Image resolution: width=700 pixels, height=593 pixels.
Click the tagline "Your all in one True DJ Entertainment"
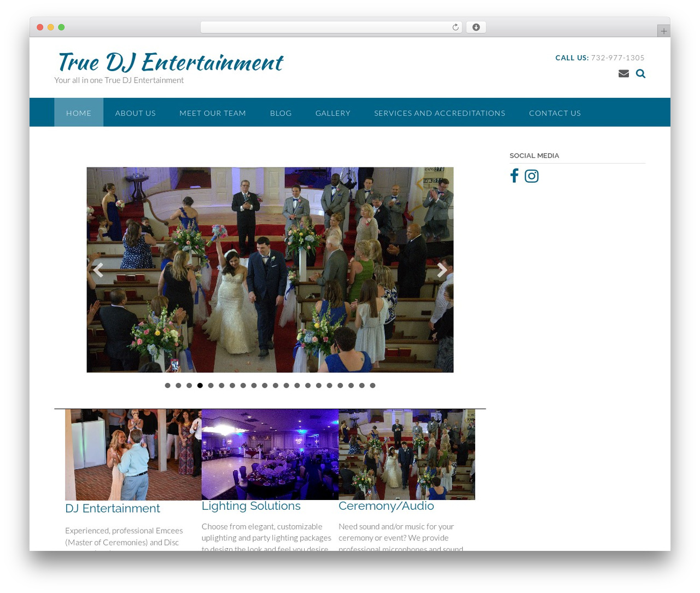point(119,80)
